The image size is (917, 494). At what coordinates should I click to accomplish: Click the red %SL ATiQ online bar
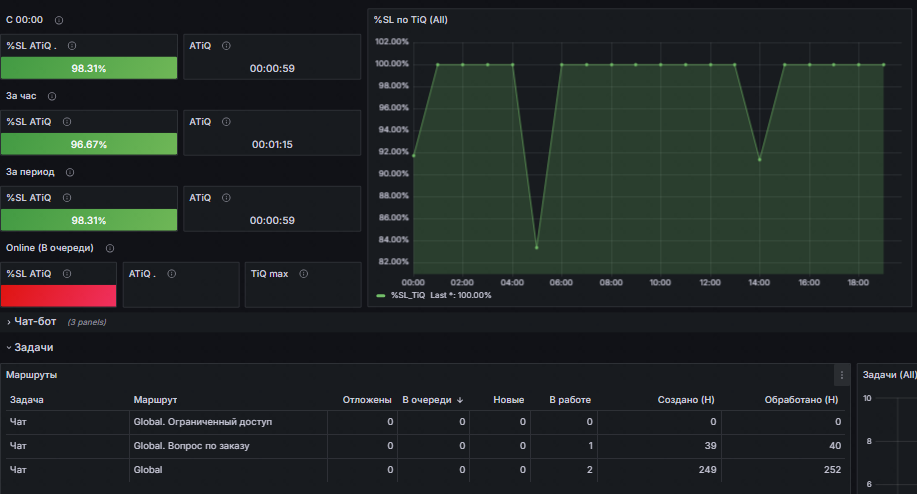pos(58,296)
